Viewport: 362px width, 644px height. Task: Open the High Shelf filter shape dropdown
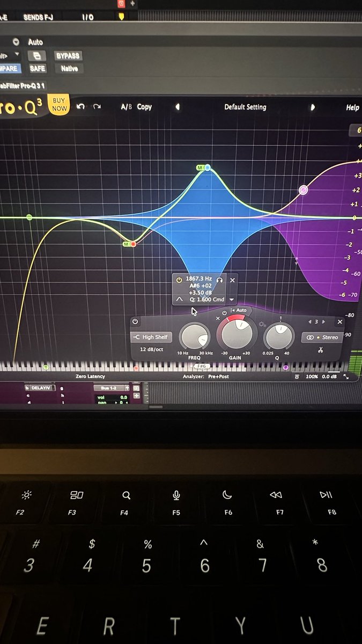point(151,337)
